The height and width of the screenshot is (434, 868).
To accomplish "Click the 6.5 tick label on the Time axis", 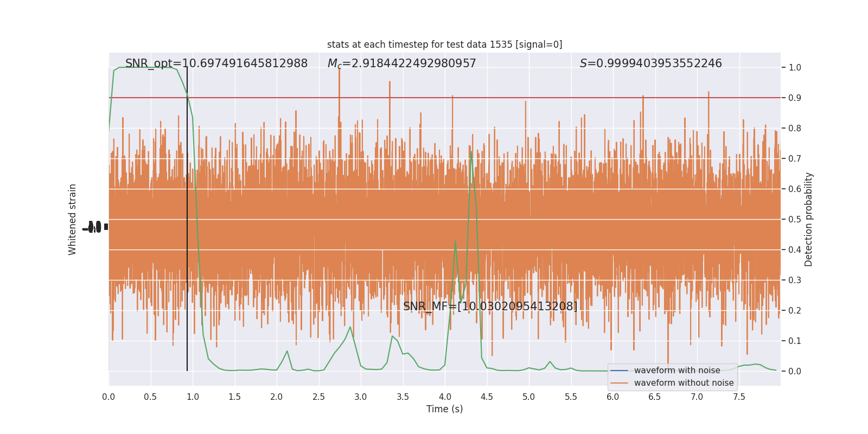I will (655, 397).
